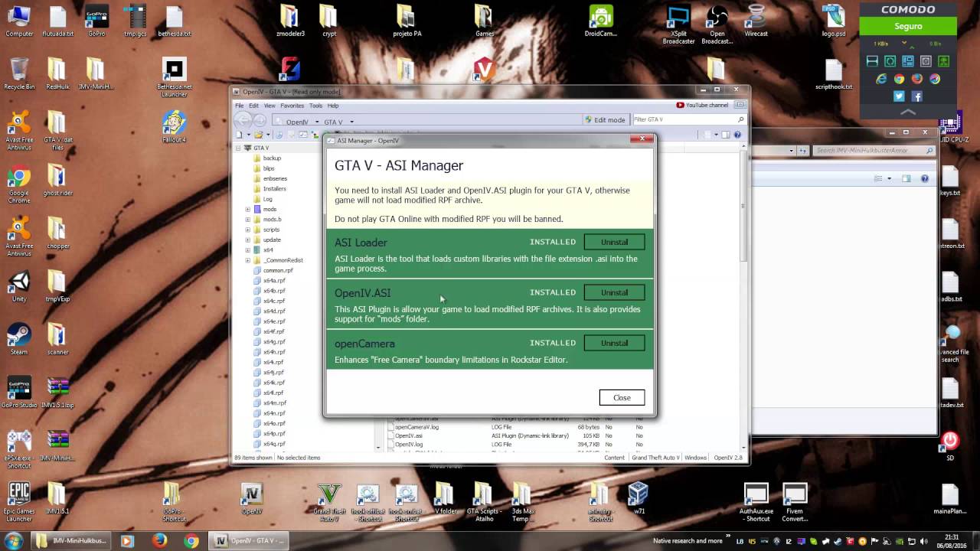Open the OpenIV breadcrumb dropdown arrow
980x551 pixels.
click(x=316, y=122)
